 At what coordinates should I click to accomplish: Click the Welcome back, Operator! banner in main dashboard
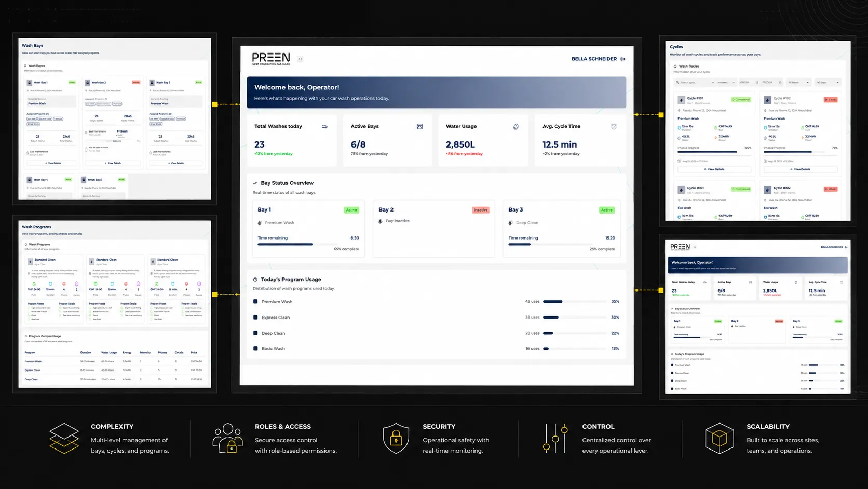coord(437,92)
